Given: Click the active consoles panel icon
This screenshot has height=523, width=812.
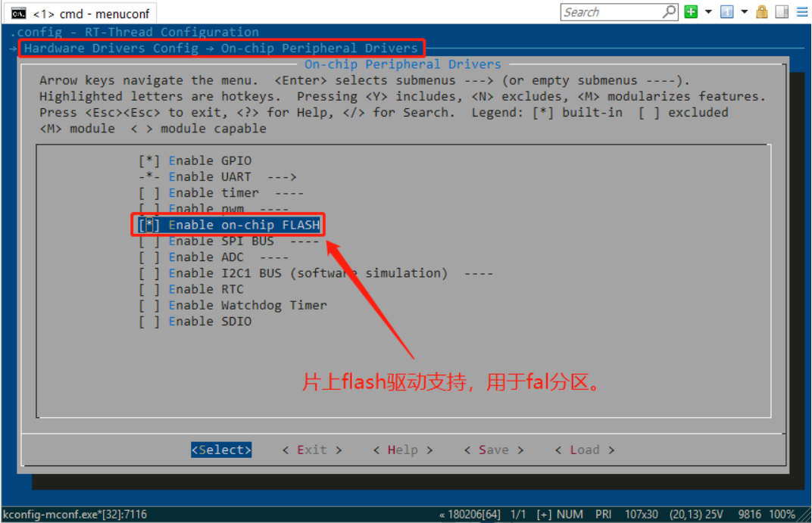Looking at the screenshot, I should click(x=727, y=12).
